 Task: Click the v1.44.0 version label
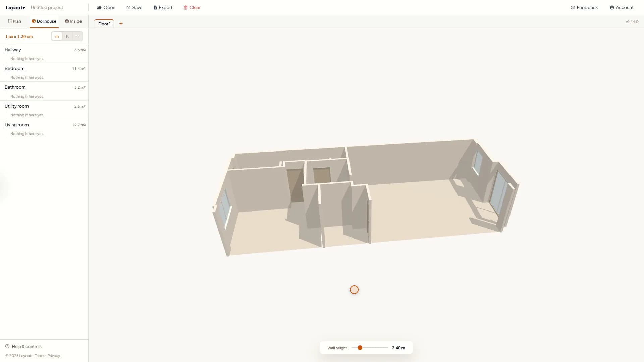tap(632, 22)
